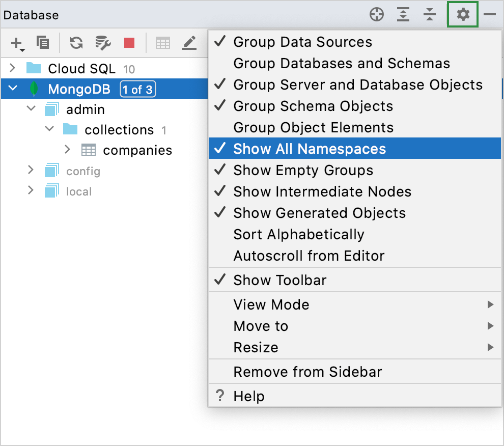This screenshot has height=446, width=504.
Task: Disable the Group Data Sources option
Action: pos(302,42)
